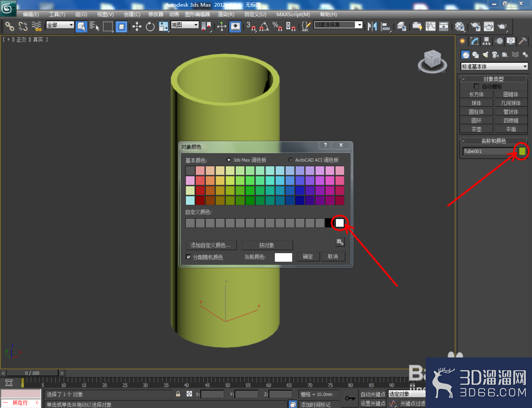Toggle Spinner Snap button
532x408 pixels.
click(x=290, y=26)
